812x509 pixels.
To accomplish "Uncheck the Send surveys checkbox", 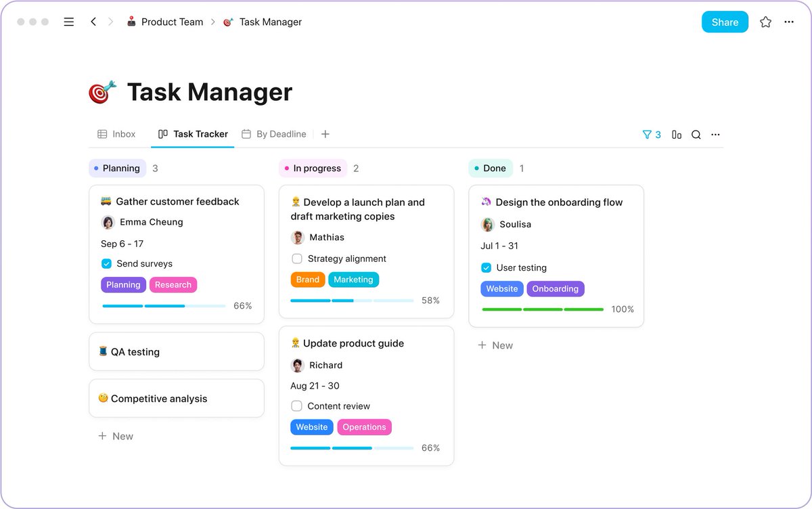I will [x=106, y=263].
